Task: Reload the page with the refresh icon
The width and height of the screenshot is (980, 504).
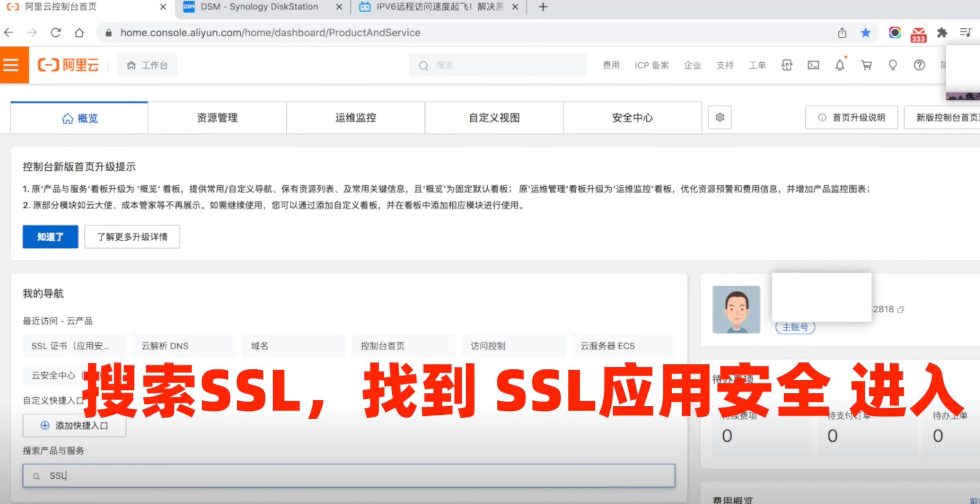Action: [55, 33]
